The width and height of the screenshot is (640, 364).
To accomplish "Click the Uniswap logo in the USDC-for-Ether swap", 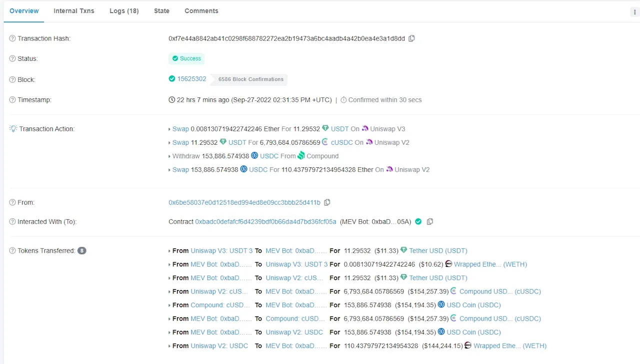I will (x=389, y=169).
